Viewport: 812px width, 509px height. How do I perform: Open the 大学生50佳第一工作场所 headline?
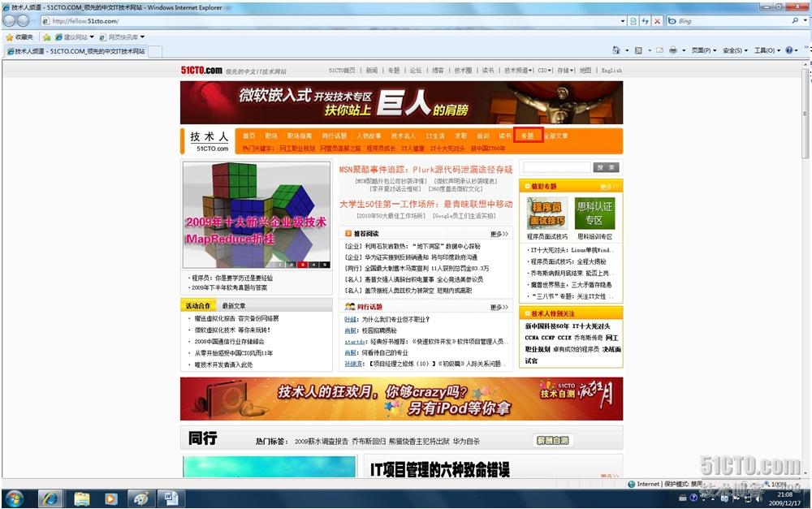pos(425,204)
